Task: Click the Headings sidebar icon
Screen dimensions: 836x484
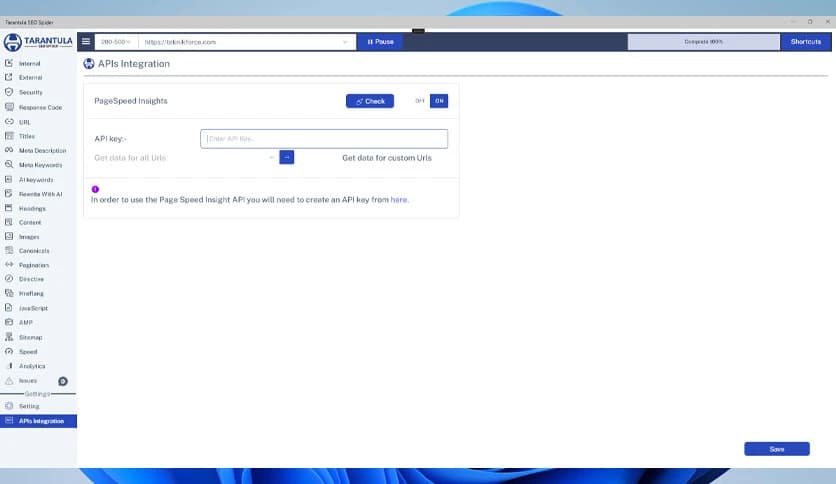Action: 9,208
